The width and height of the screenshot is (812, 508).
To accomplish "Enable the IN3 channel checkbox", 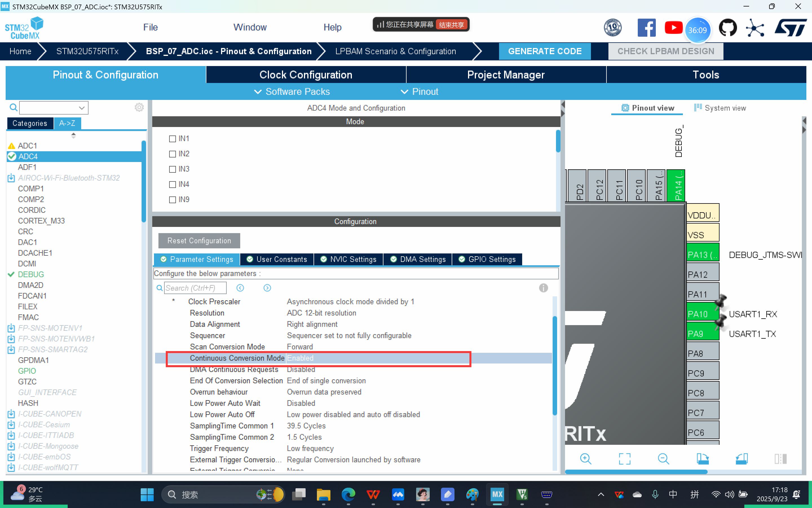I will click(x=173, y=169).
